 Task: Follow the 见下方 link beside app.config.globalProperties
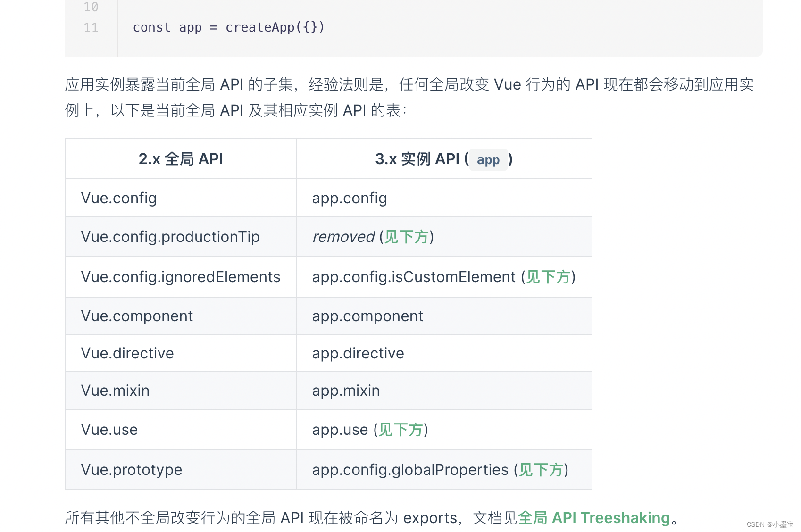point(541,470)
